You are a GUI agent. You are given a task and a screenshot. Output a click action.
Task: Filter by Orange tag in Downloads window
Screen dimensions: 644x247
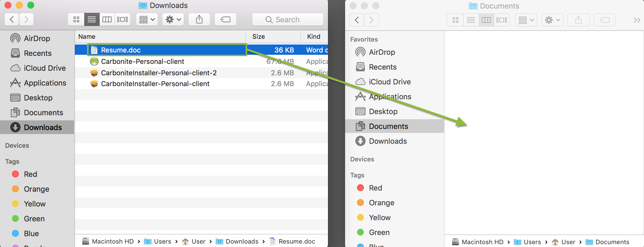tap(37, 189)
